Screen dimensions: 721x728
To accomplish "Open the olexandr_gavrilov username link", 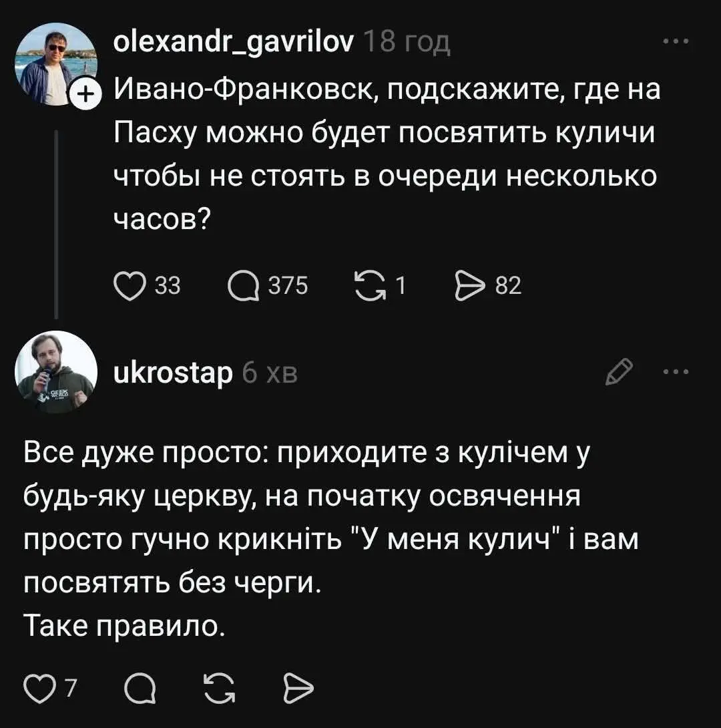I will (x=235, y=44).
